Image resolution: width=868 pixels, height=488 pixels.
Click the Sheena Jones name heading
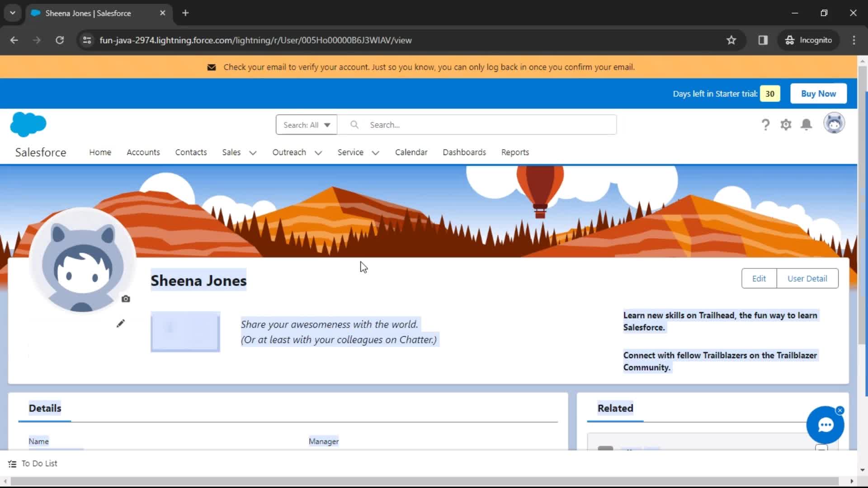coord(198,281)
